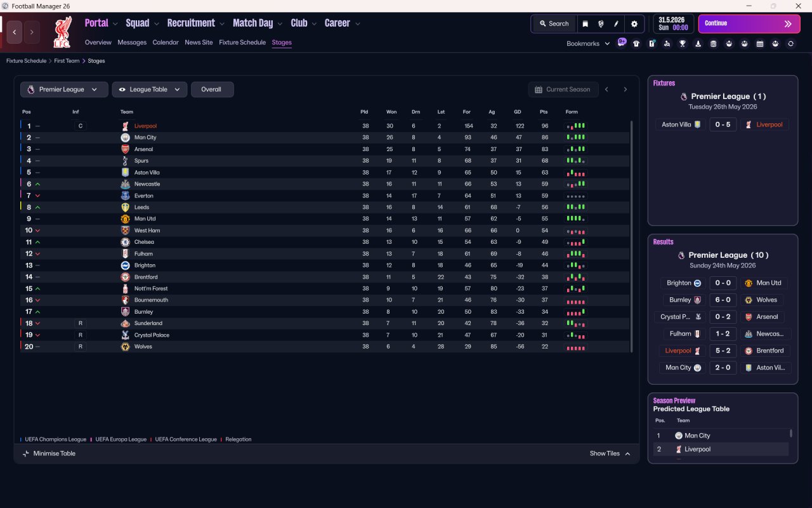Expand the Recruitment menu chevron
The height and width of the screenshot is (508, 812).
(x=222, y=24)
